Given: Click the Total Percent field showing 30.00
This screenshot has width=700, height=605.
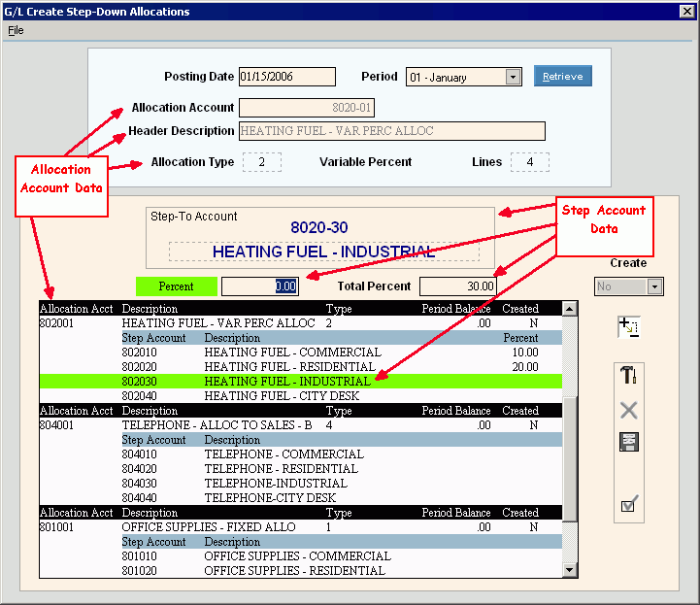Looking at the screenshot, I should pyautogui.click(x=458, y=286).
